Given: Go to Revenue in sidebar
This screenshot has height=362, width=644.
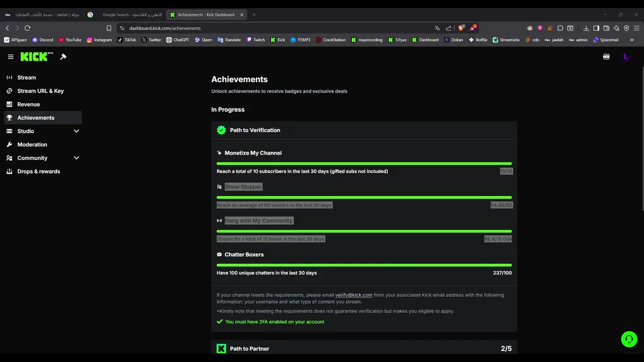Looking at the screenshot, I should [28, 105].
